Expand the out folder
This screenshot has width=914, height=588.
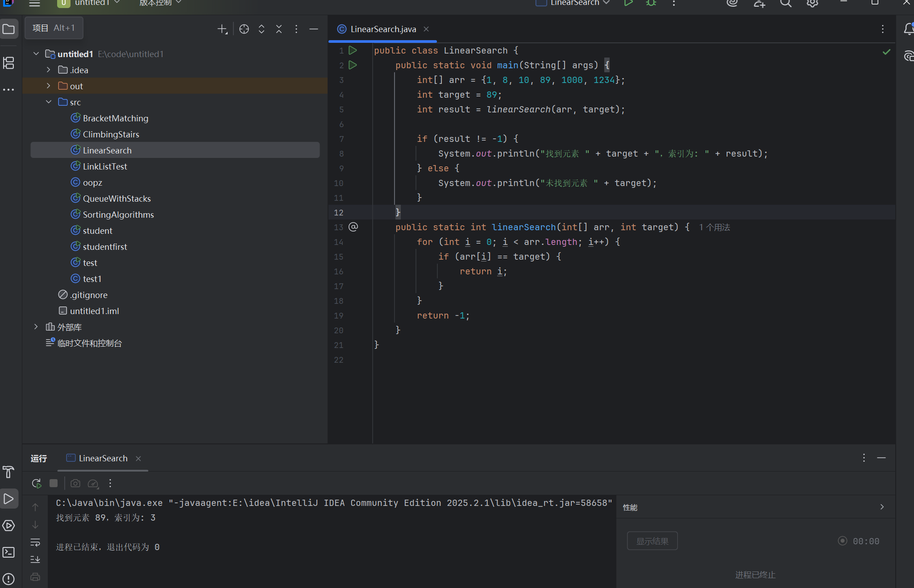pyautogui.click(x=49, y=86)
